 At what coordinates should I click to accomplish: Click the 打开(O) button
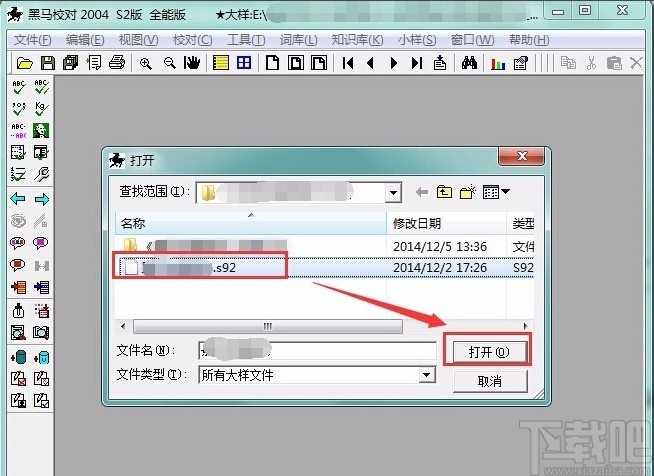coord(489,352)
